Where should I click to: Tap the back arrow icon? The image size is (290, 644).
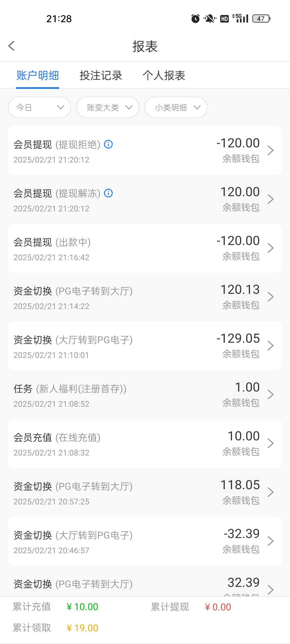pyautogui.click(x=12, y=46)
